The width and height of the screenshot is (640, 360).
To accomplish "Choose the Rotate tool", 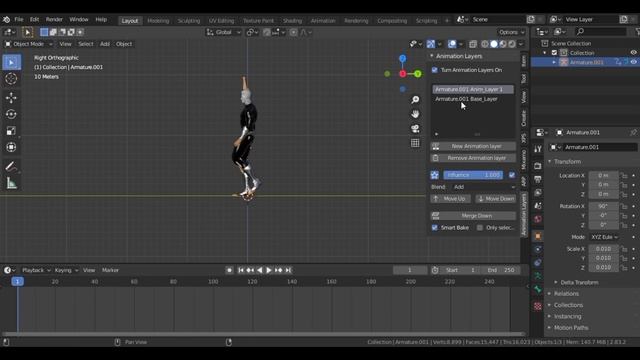I will click(11, 114).
